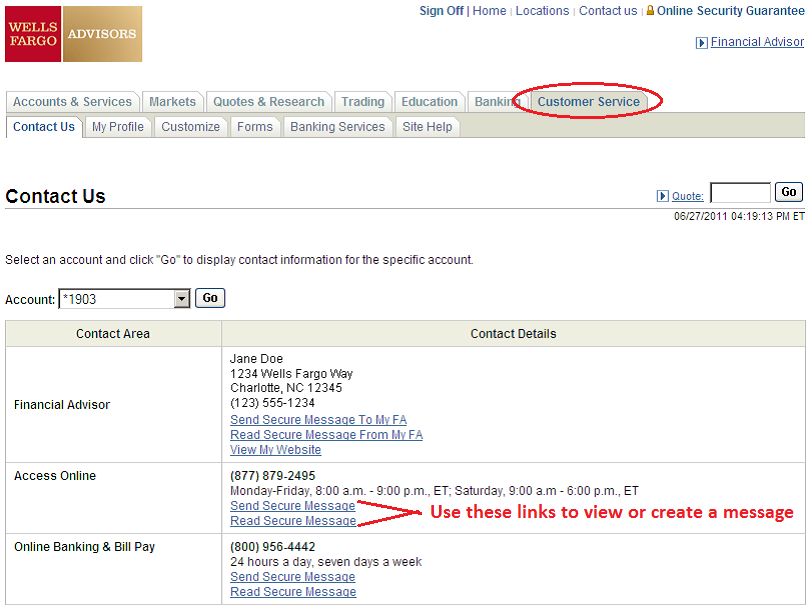812x612 pixels.
Task: Click the Contact us header link
Action: point(608,11)
